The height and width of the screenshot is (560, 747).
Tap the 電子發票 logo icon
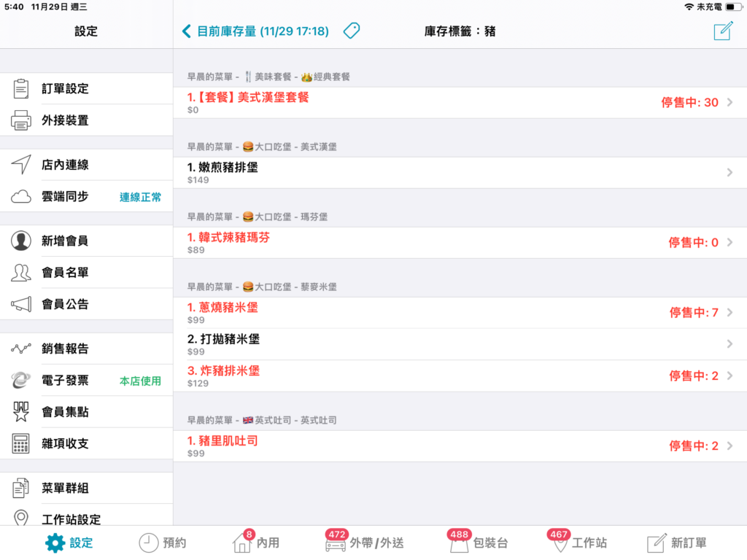pos(21,380)
